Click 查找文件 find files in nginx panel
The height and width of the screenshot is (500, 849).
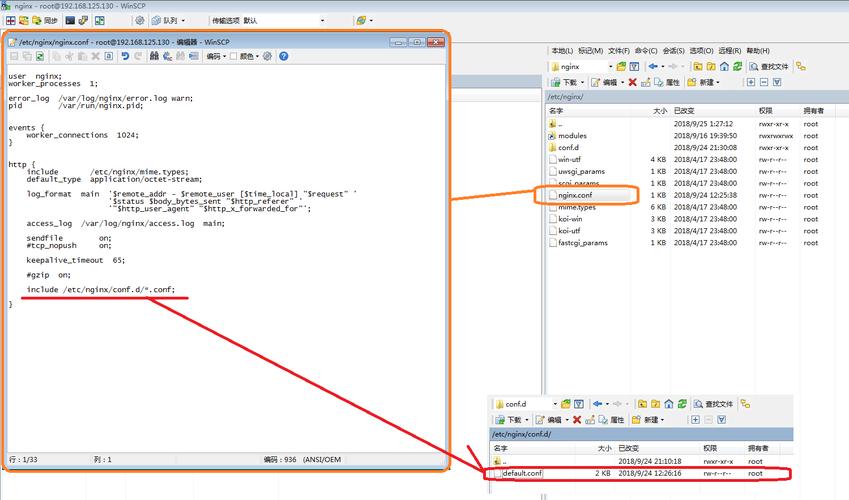(x=769, y=67)
